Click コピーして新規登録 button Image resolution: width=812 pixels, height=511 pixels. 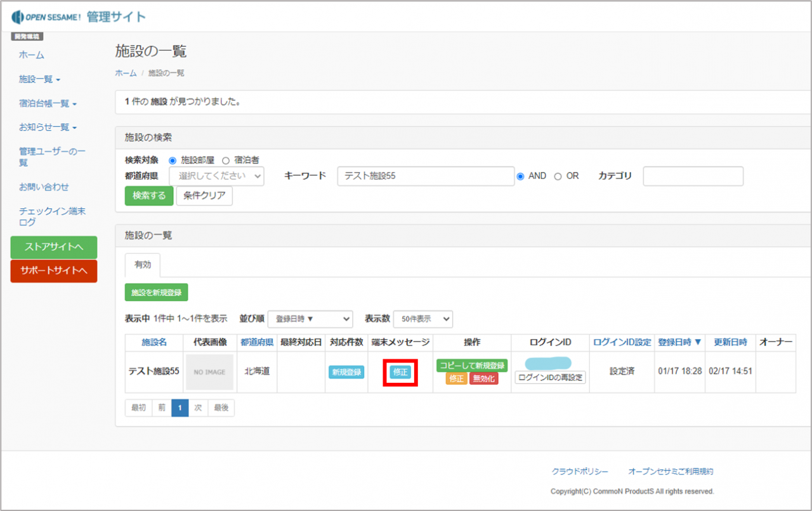pos(472,366)
